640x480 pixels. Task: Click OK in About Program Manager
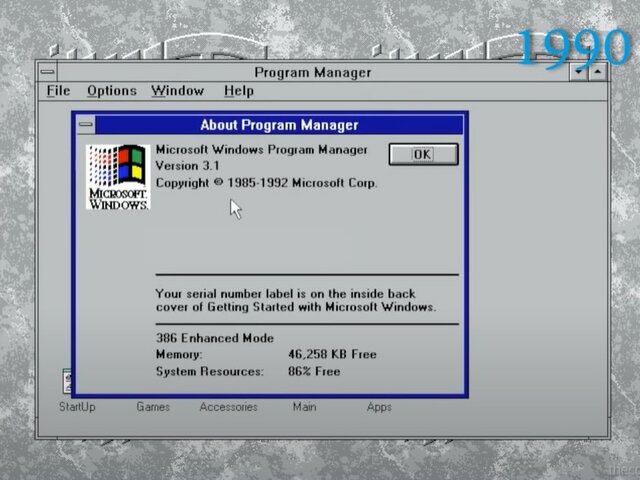[423, 154]
